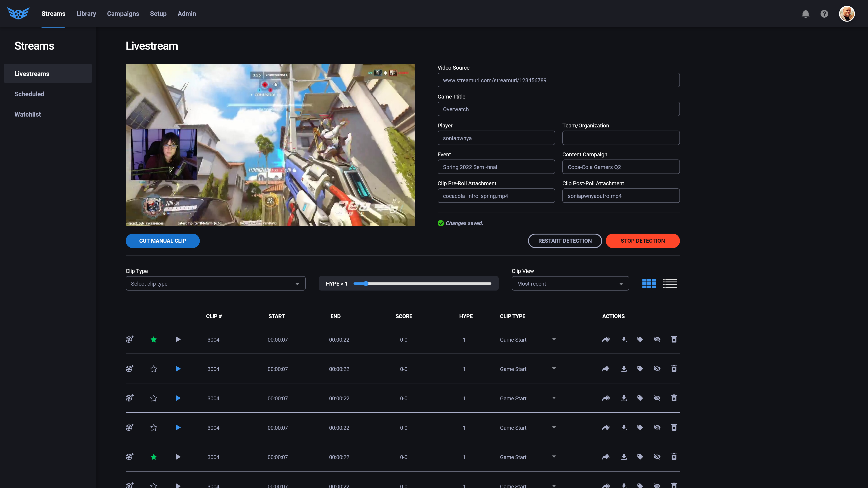Hide the fourth clip using eye icon
Image resolution: width=868 pixels, height=488 pixels.
coord(657,427)
